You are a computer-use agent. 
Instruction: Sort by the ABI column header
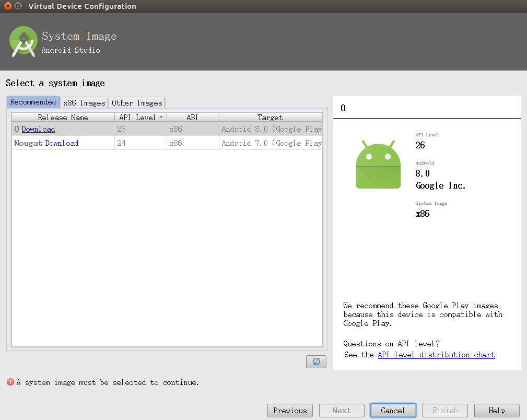point(193,118)
